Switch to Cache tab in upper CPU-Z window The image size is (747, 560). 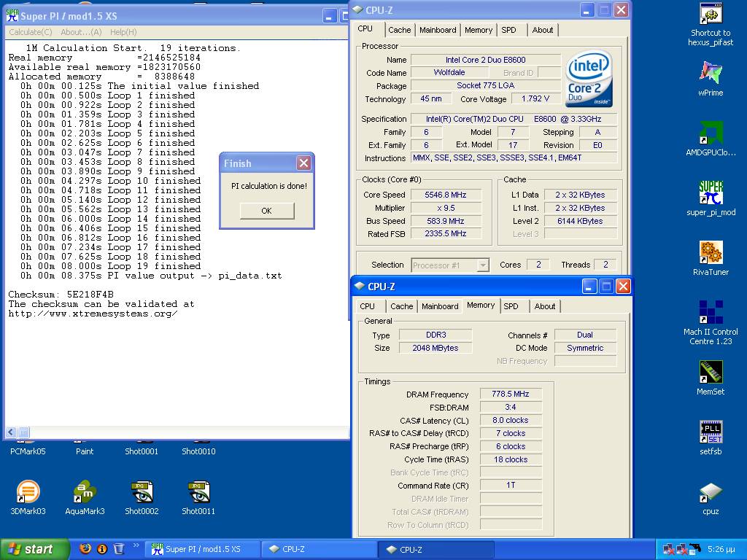[x=399, y=30]
